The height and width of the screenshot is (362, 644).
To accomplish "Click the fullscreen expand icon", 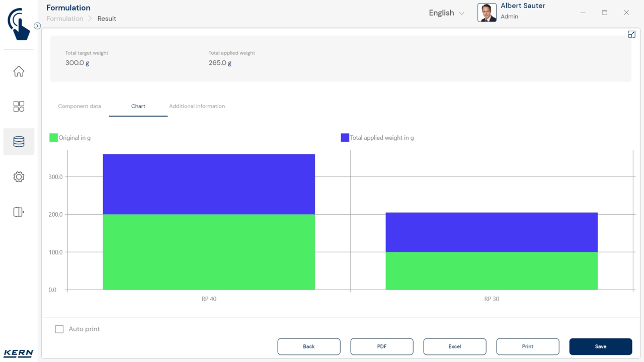I will [x=631, y=34].
